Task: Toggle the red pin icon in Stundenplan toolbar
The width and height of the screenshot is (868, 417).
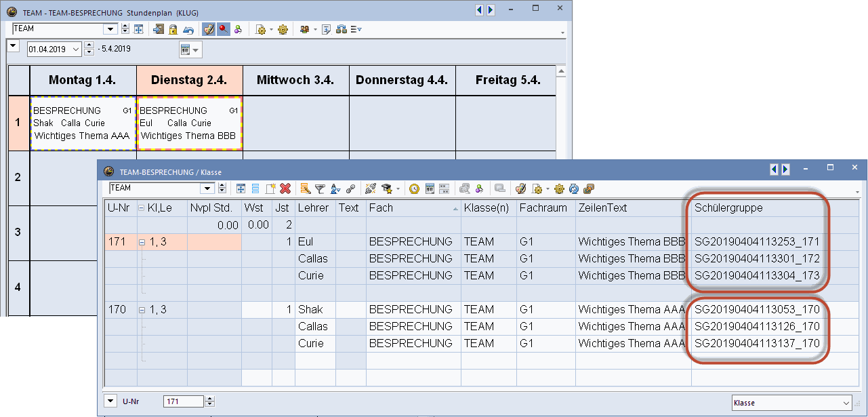Action: pos(222,29)
